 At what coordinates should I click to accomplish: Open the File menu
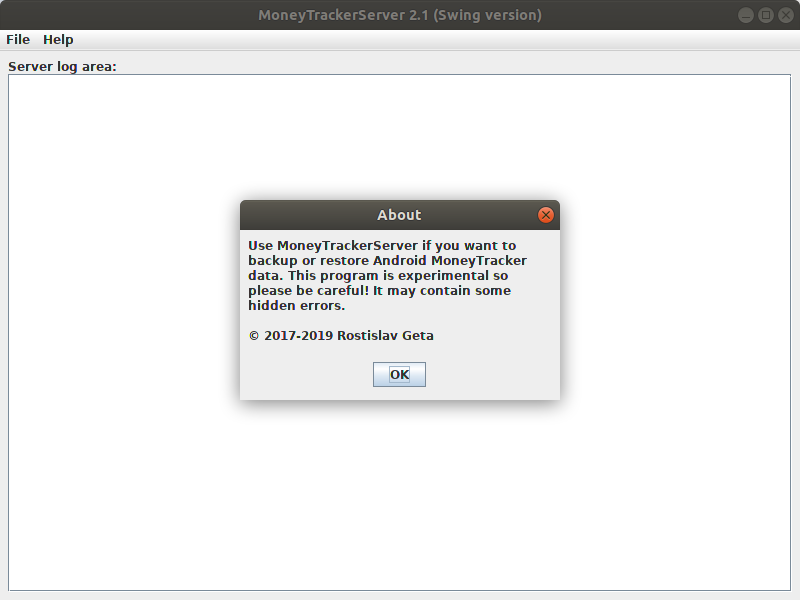click(x=18, y=40)
